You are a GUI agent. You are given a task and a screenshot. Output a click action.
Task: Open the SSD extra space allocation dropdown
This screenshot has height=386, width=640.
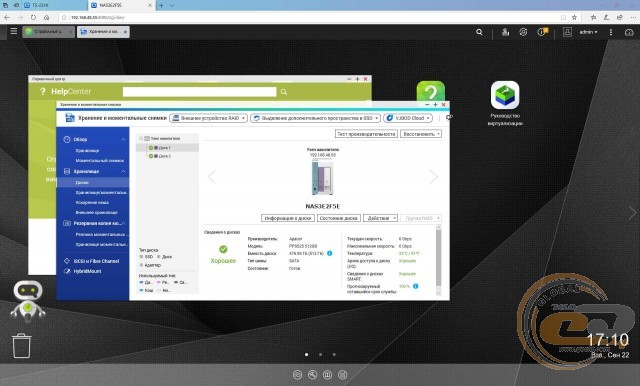[x=316, y=118]
